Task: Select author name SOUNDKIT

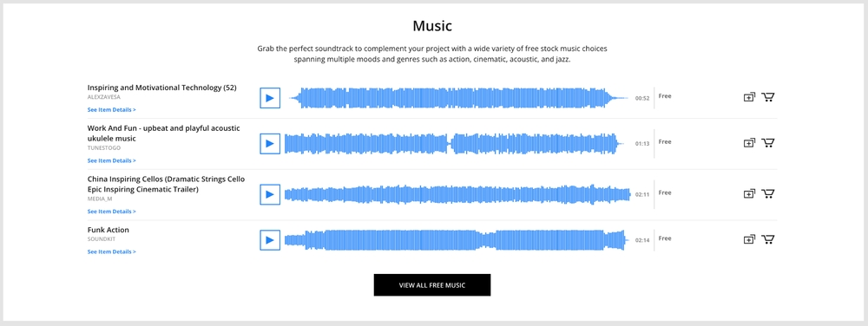Action: [101, 239]
